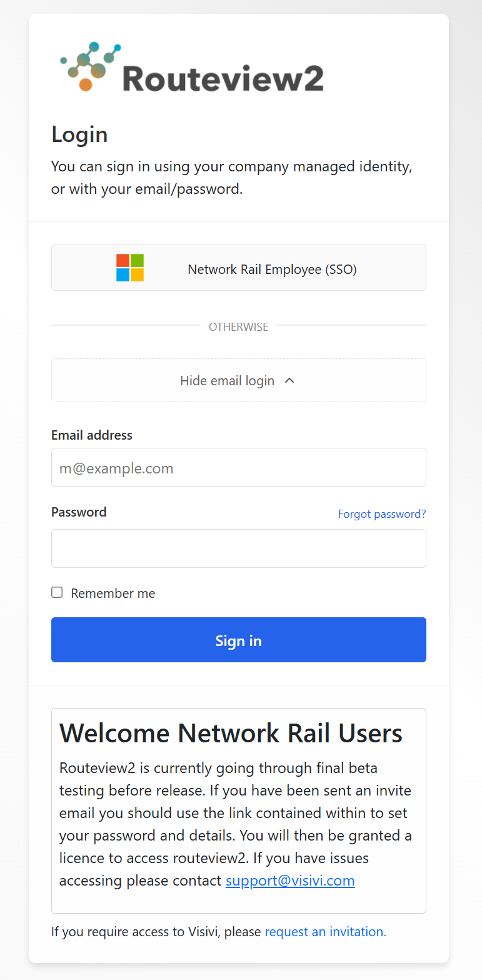Click the support@visivi.com email link

(290, 881)
